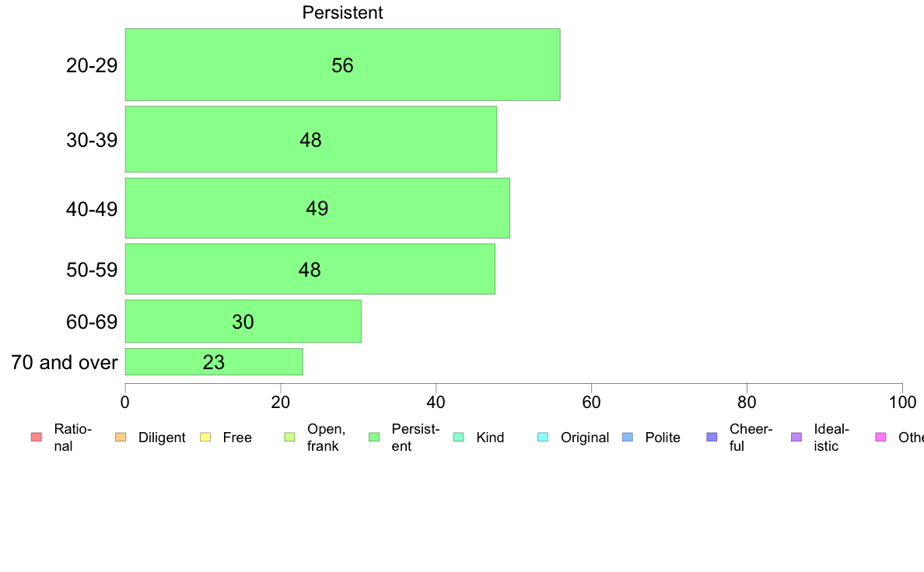Toggle the Persistent legend swatch
The image size is (924, 572).
(x=373, y=437)
